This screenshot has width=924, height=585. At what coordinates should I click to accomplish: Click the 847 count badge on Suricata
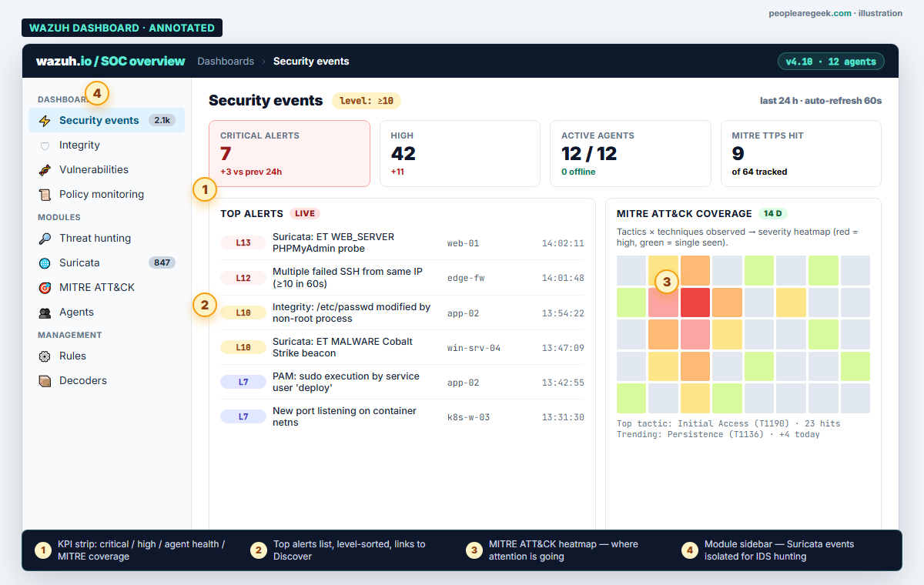click(x=162, y=262)
